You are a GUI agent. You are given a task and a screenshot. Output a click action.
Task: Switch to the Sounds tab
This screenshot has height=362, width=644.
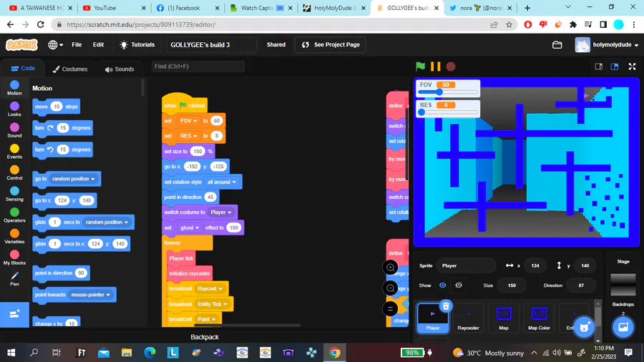click(119, 69)
